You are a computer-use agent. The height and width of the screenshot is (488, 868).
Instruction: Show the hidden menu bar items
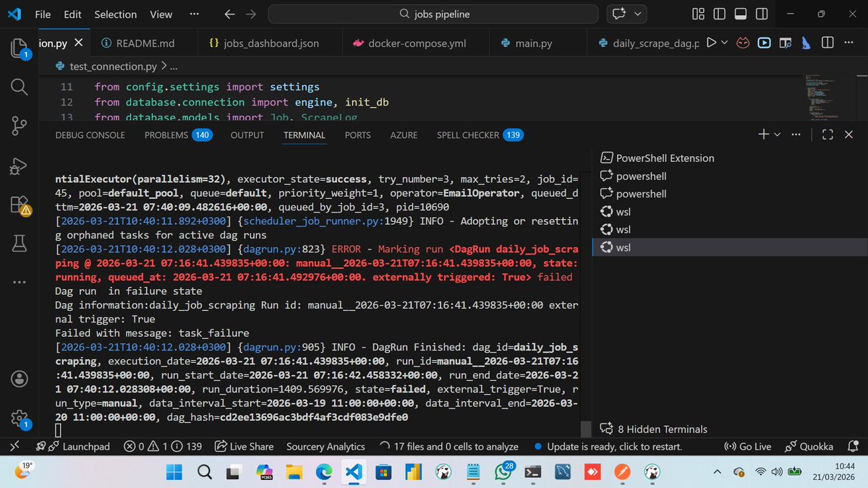coord(195,14)
